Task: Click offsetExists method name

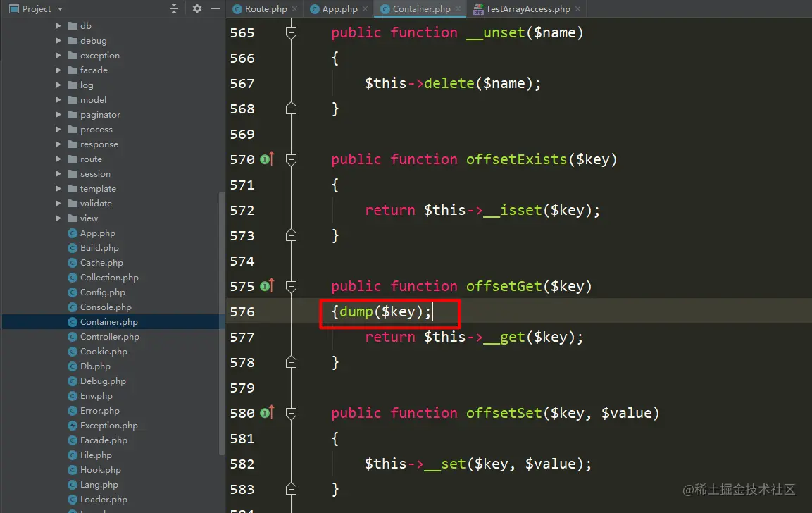Action: coord(516,159)
